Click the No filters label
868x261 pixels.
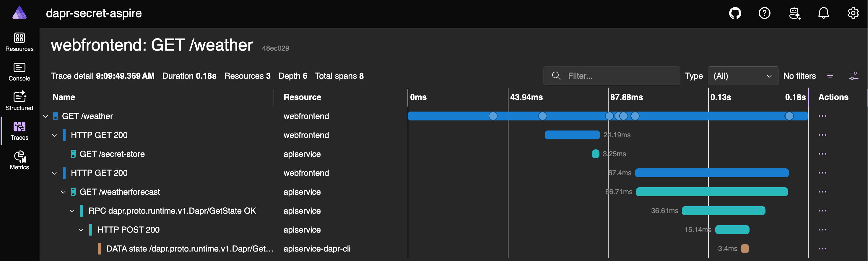(799, 76)
